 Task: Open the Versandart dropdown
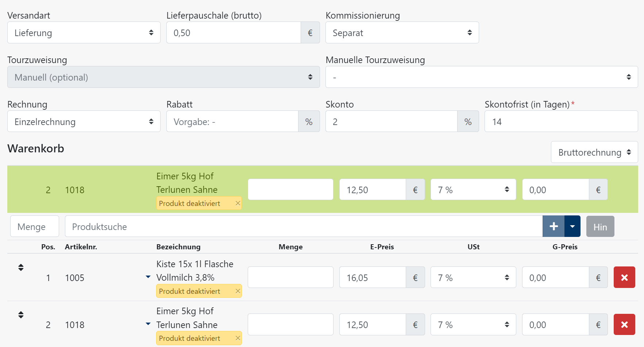pyautogui.click(x=84, y=32)
